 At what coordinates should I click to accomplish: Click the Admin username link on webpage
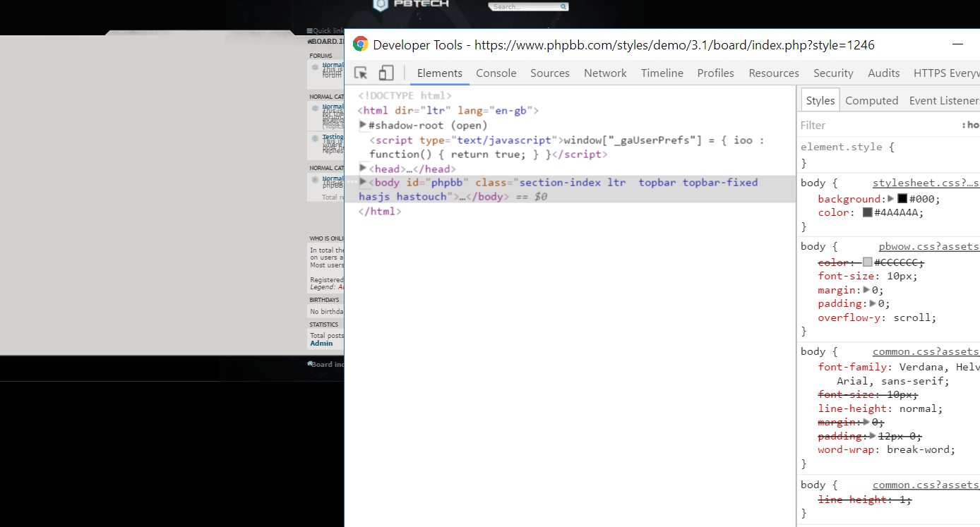[x=321, y=344]
